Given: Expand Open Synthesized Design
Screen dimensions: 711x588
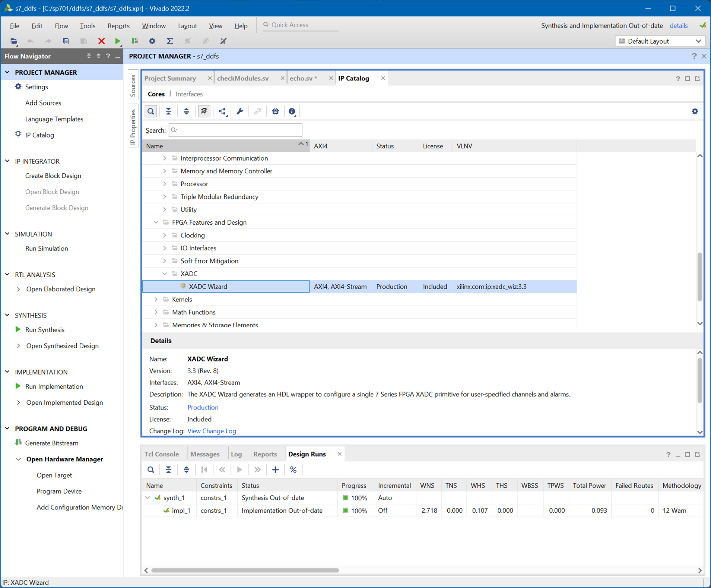Looking at the screenshot, I should coord(19,346).
